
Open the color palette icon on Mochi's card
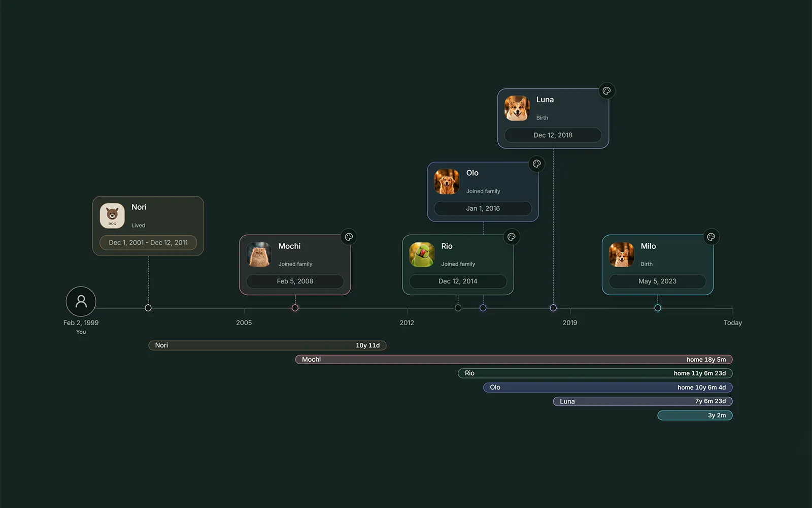point(349,237)
